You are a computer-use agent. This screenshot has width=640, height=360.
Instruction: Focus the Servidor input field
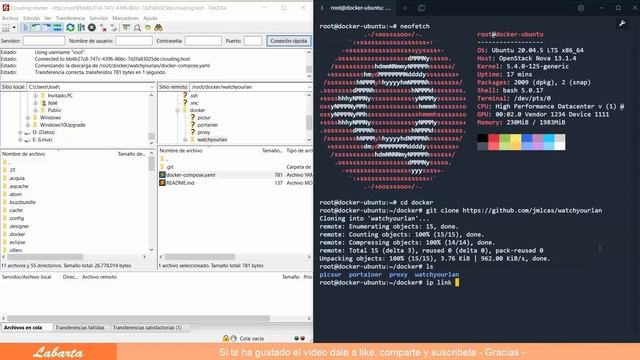click(44, 41)
